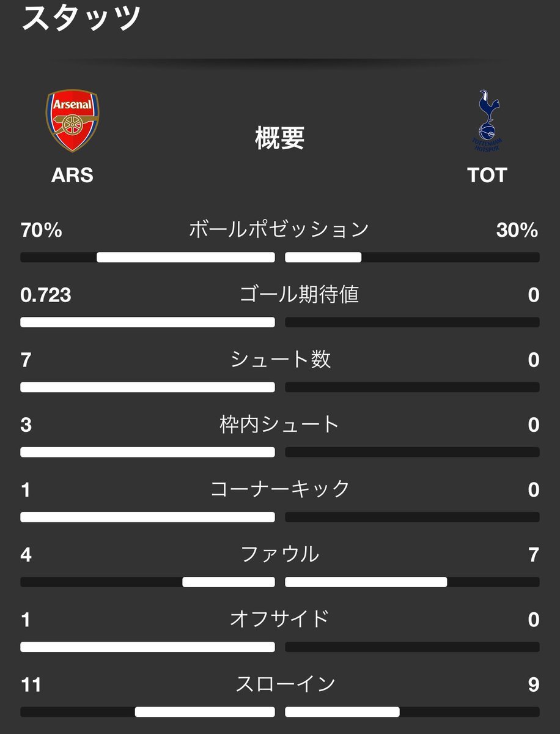Click the Tottenham Hotspur club crest
This screenshot has height=734, width=560.
(x=487, y=122)
